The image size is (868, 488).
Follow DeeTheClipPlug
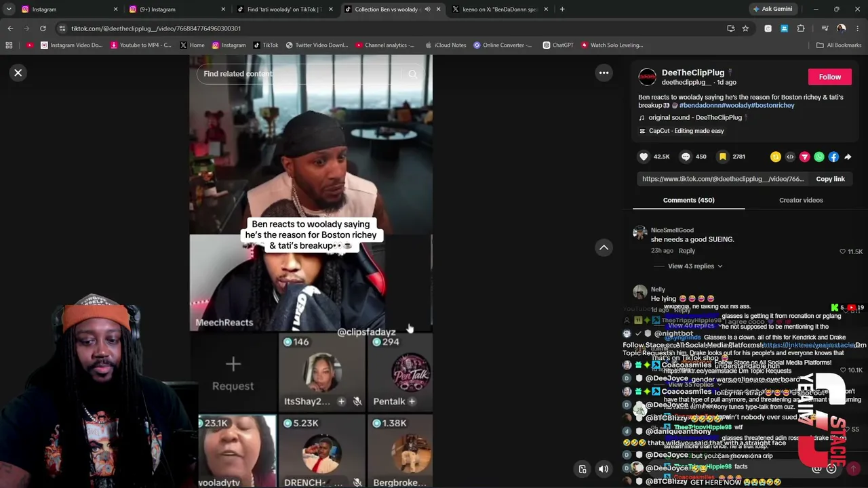[x=829, y=77]
